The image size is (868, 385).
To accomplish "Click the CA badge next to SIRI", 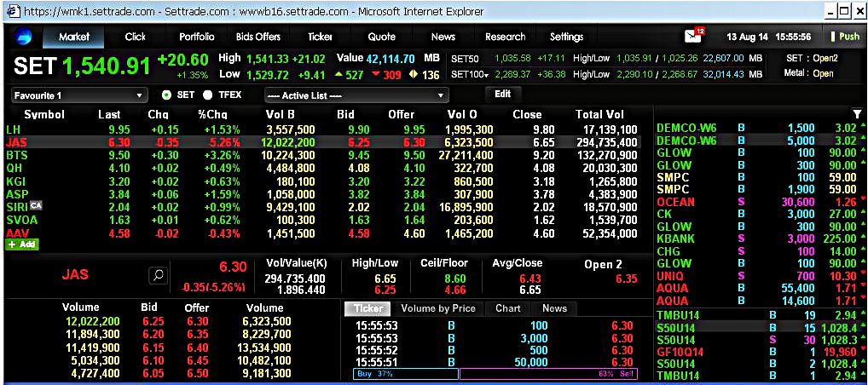I will point(36,205).
